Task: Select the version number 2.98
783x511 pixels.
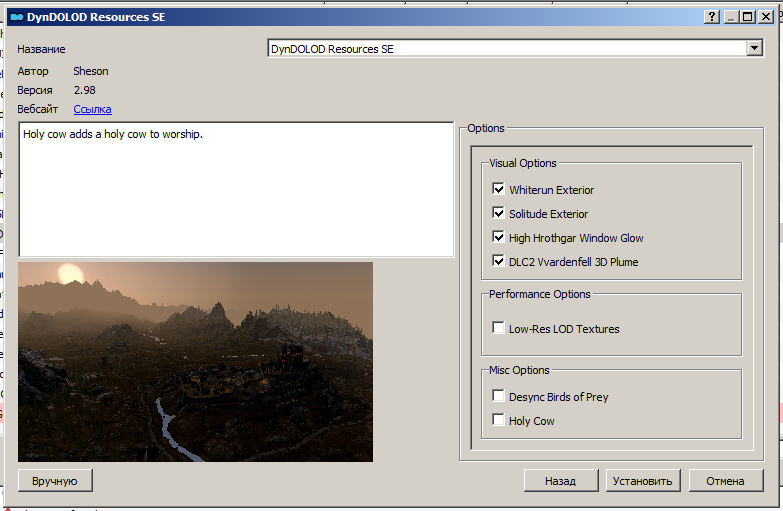Action: [x=84, y=90]
